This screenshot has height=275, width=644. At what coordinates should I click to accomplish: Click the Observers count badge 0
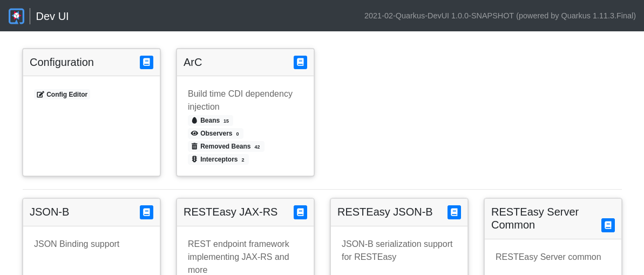coord(238,134)
